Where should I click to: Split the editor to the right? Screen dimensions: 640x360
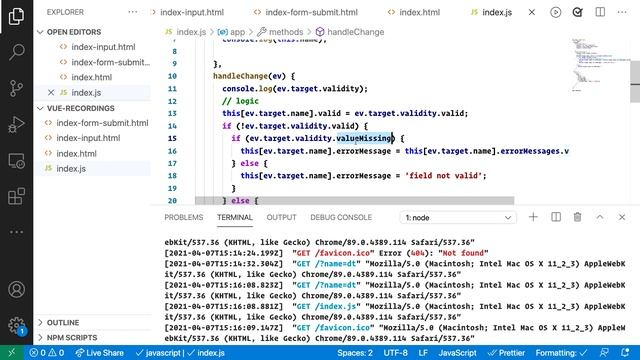pos(600,12)
